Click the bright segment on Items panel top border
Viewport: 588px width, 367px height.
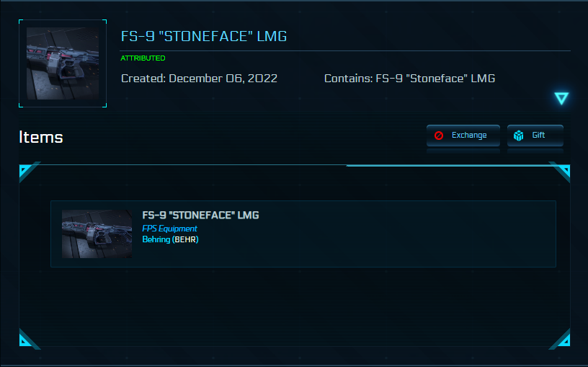coord(447,166)
